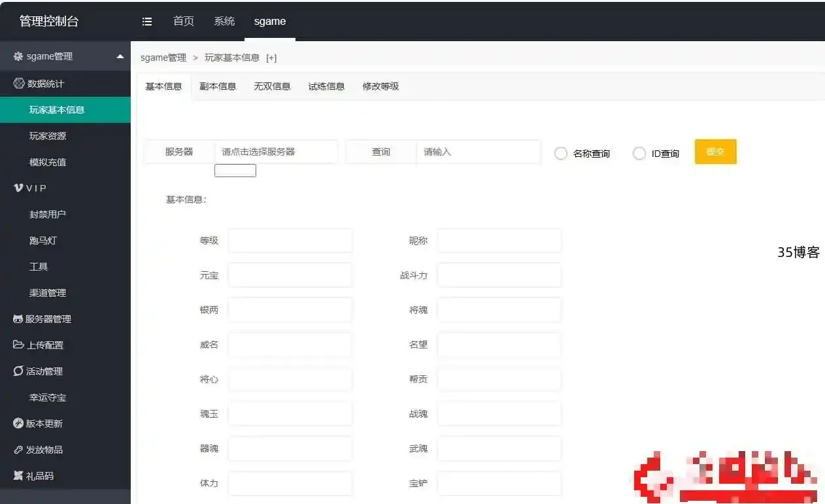Screen dimensions: 825x504
Task: Click the VIP icon in sidebar
Action: point(18,188)
